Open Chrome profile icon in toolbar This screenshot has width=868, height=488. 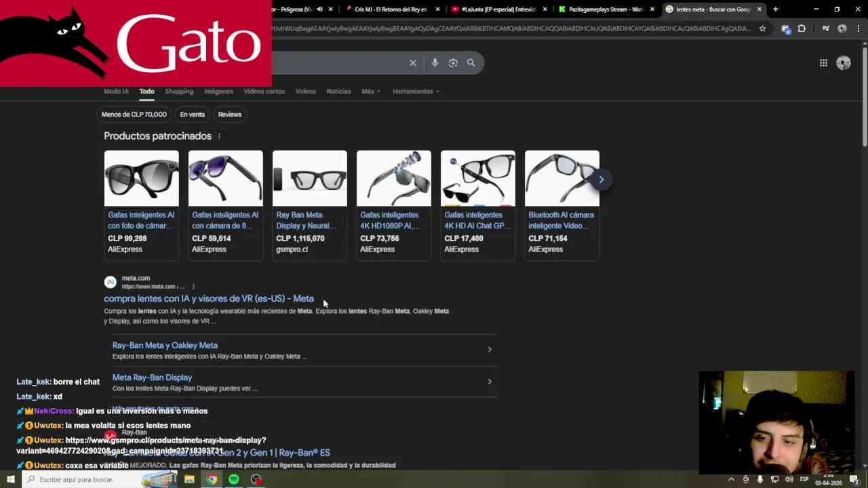[842, 28]
